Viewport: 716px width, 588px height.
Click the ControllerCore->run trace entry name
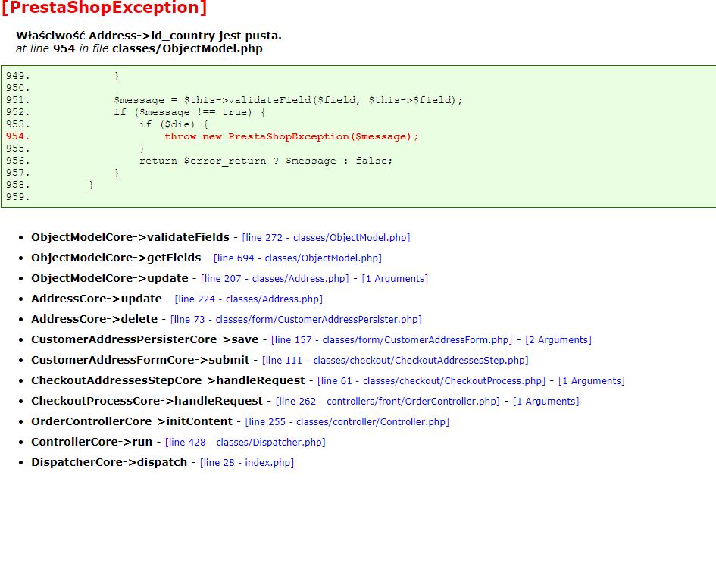(x=92, y=442)
